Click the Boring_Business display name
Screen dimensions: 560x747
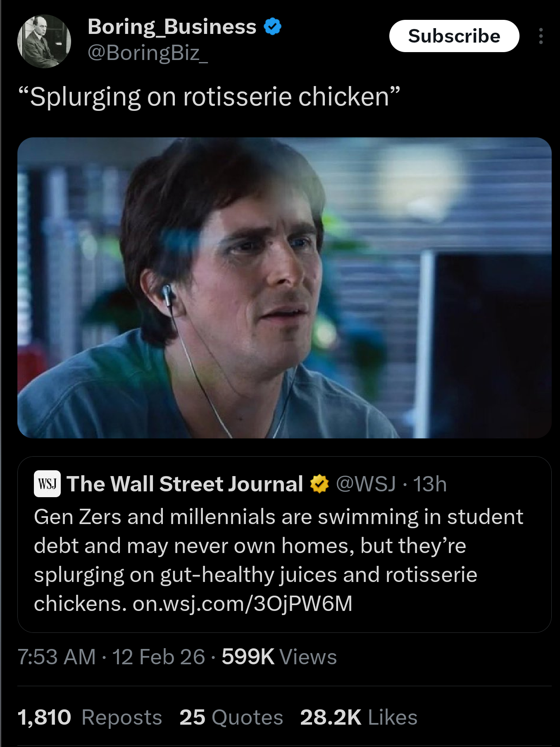point(172,27)
